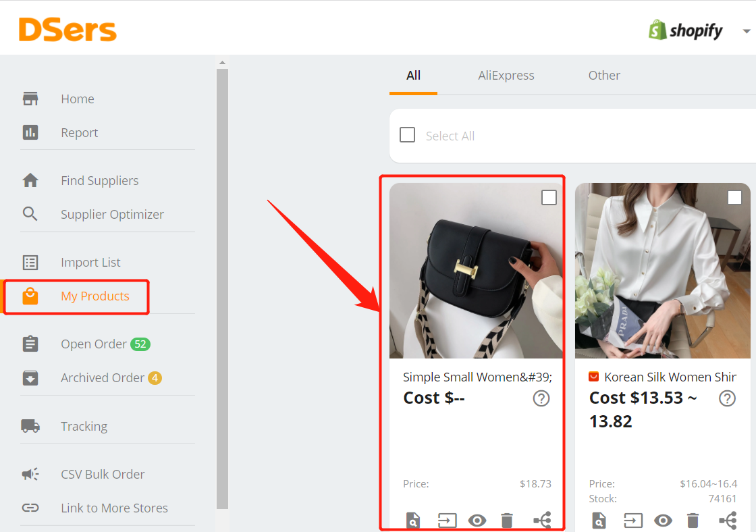Open the Import List page
This screenshot has width=756, height=532.
point(90,263)
